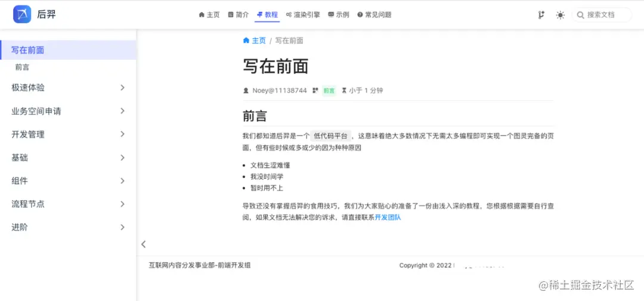Click the green 前言 category tag

pos(329,90)
